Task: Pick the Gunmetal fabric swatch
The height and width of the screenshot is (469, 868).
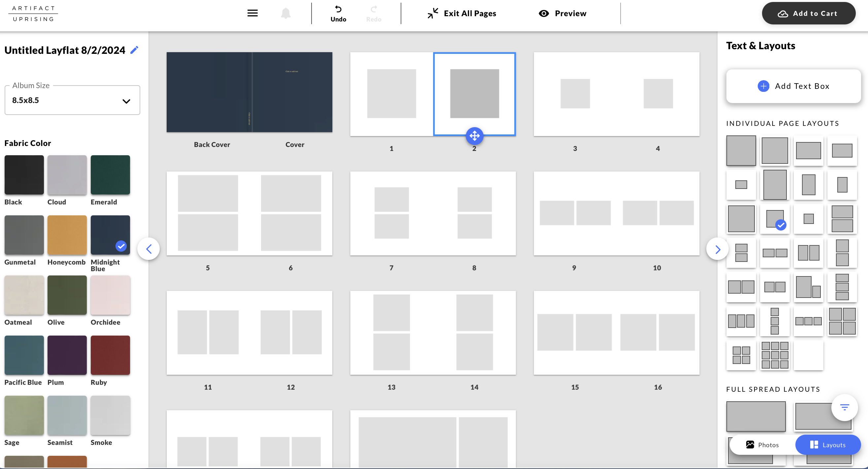Action: pyautogui.click(x=24, y=235)
